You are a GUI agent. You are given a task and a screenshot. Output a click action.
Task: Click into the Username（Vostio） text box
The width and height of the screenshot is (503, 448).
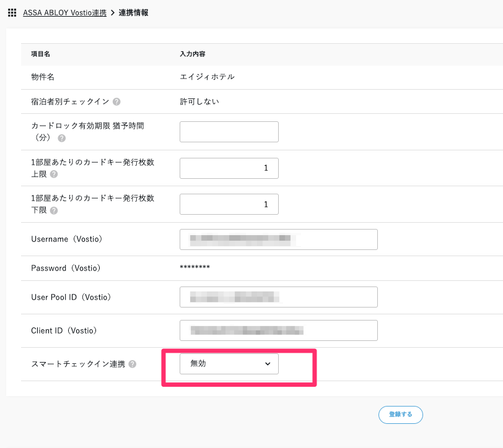tap(278, 239)
